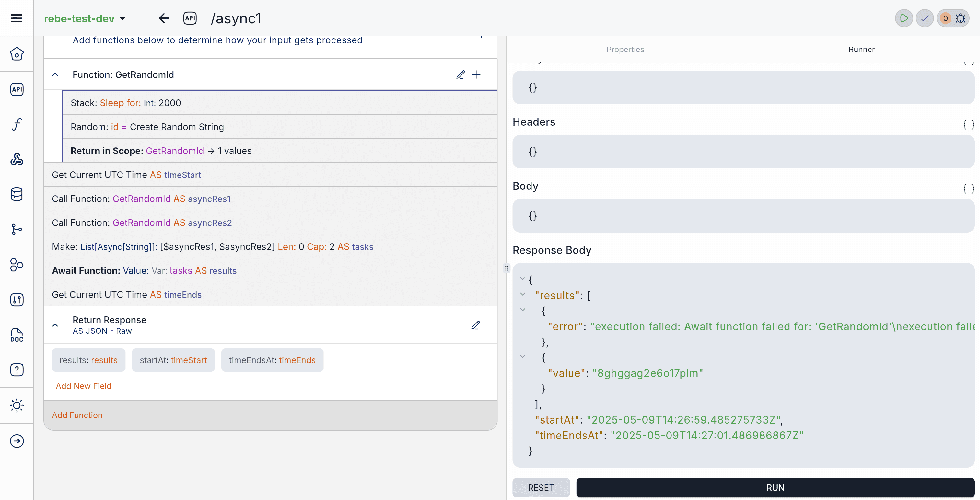
Task: Click the timeEndsAt timestamp in response
Action: pyautogui.click(x=707, y=435)
